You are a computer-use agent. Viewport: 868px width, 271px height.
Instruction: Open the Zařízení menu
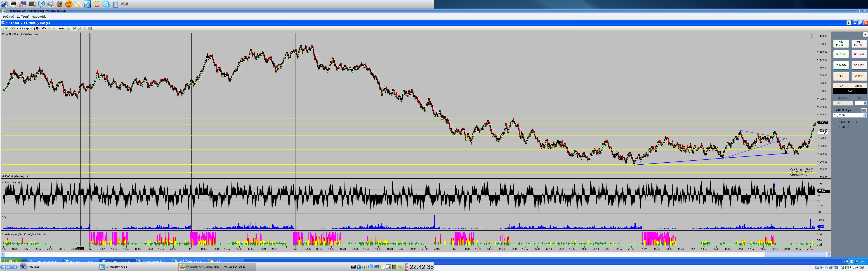pos(23,16)
